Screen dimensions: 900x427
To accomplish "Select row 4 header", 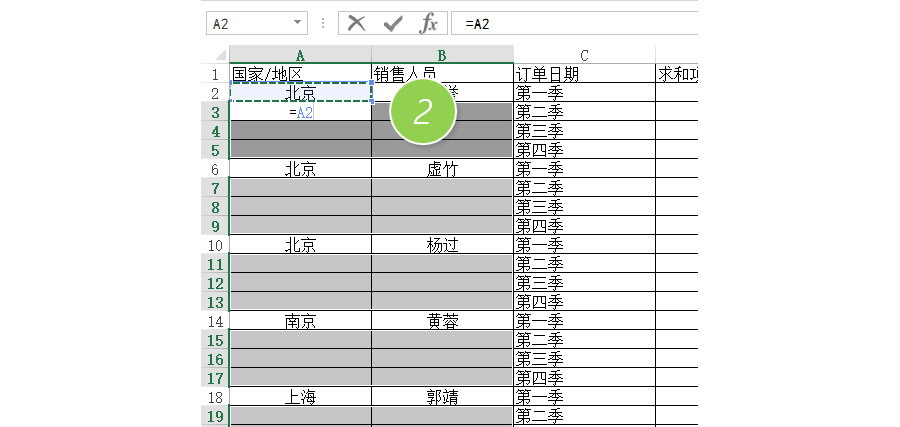I will 215,131.
